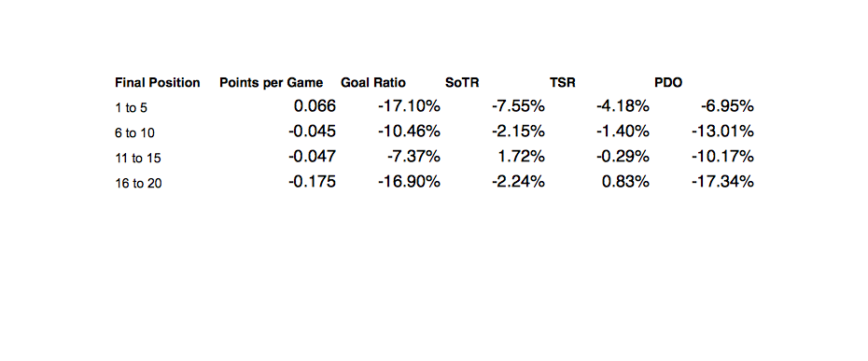Image resolution: width=868 pixels, height=361 pixels.
Task: Select the 0.066 points cell
Action: pyautogui.click(x=315, y=105)
